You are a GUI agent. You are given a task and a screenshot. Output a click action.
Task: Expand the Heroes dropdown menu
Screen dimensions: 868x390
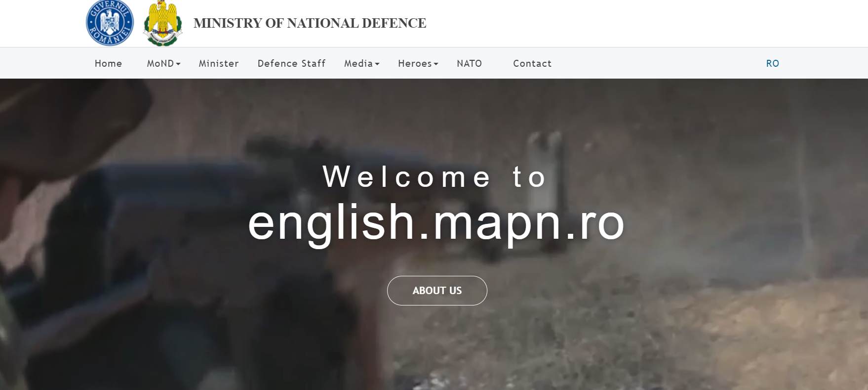coord(418,63)
